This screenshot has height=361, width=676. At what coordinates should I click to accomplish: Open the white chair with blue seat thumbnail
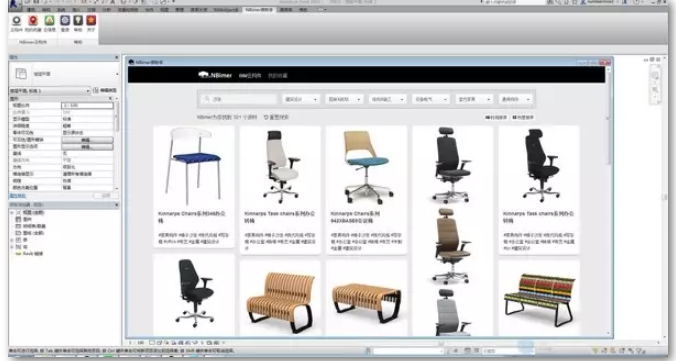(x=194, y=166)
